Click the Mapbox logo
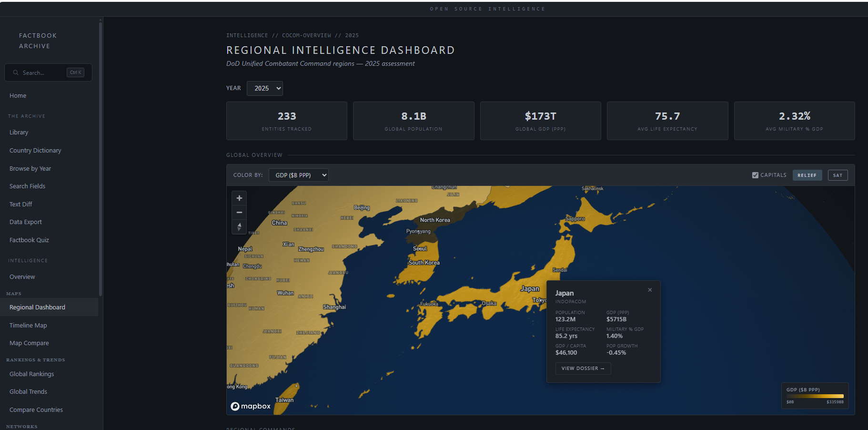The width and height of the screenshot is (868, 430). (x=251, y=406)
